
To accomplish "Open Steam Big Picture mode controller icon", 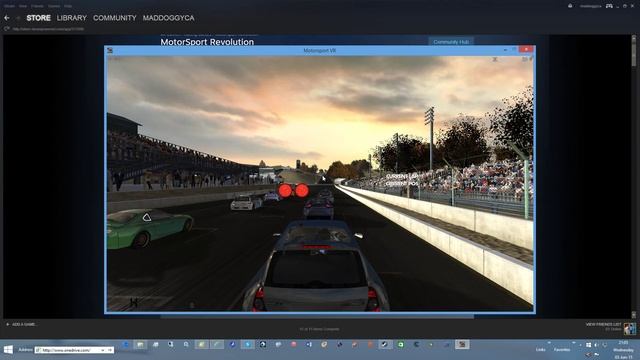I will 609,6.
